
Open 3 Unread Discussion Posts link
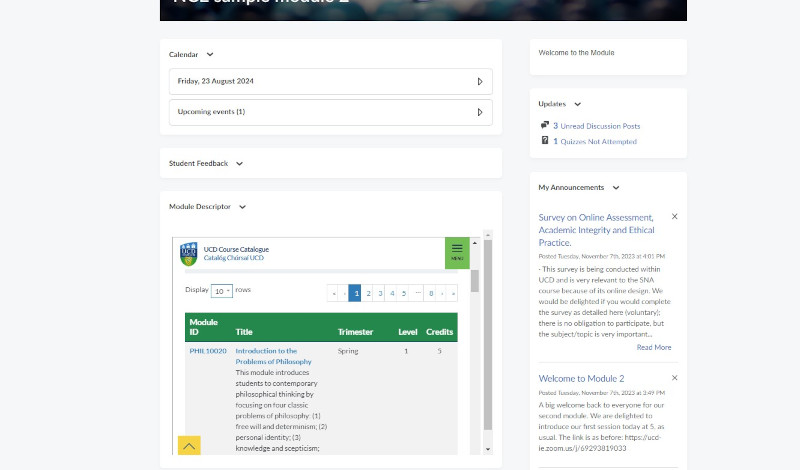point(596,126)
